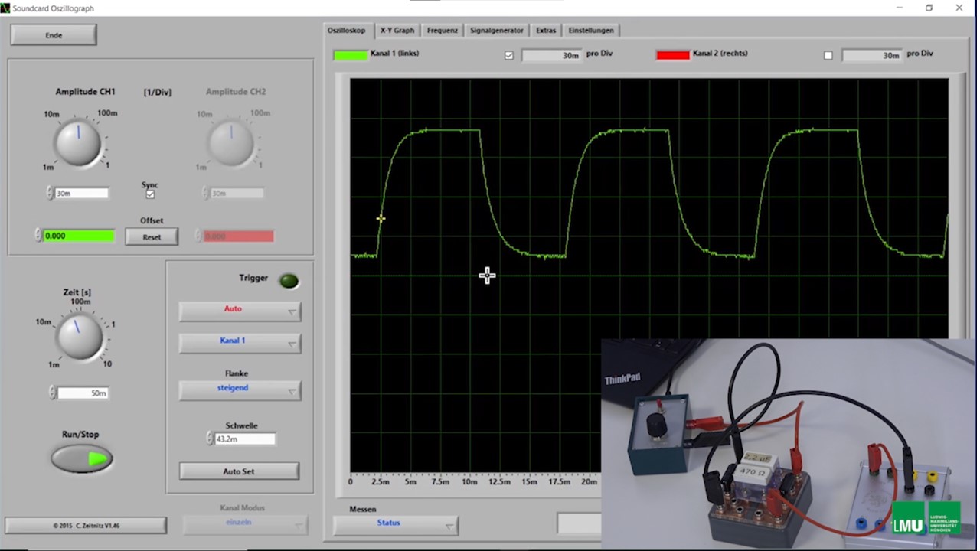Click the Schwelle threshold input field
The width and height of the screenshot is (980, 551).
click(244, 439)
